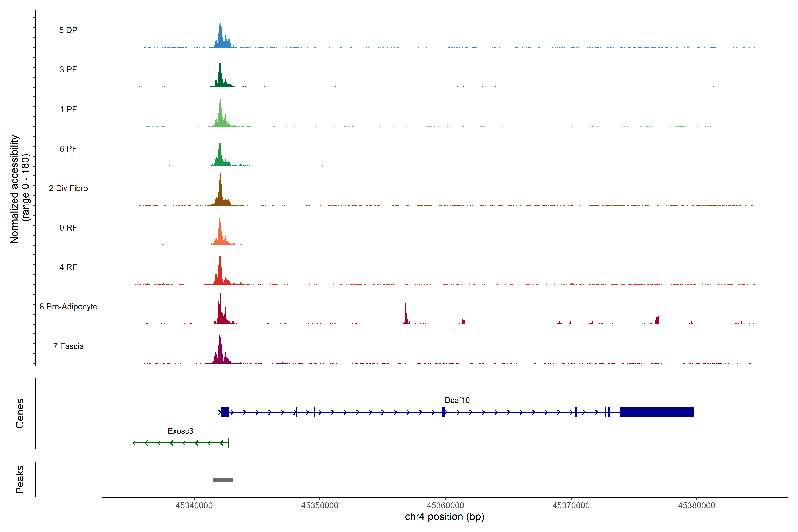Click the first exon box of Dcaf10
The image size is (798, 532).
click(224, 412)
